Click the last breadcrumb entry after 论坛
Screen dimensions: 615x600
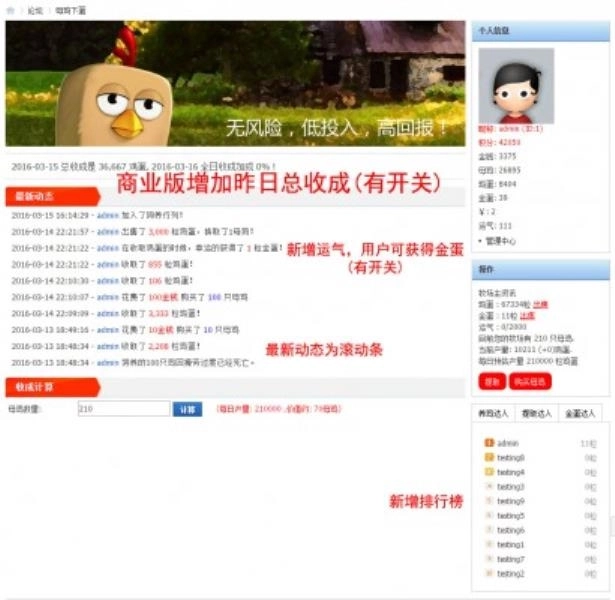tap(71, 11)
